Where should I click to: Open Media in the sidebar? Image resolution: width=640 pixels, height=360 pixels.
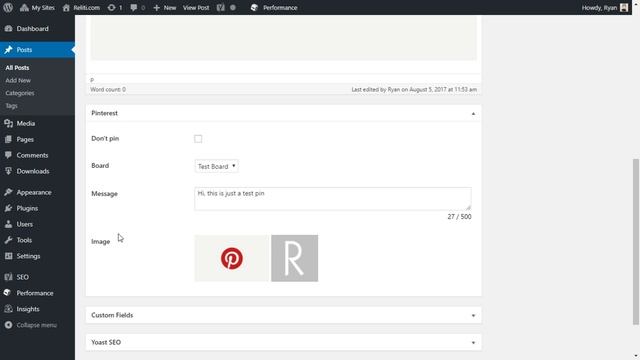[x=37, y=123]
